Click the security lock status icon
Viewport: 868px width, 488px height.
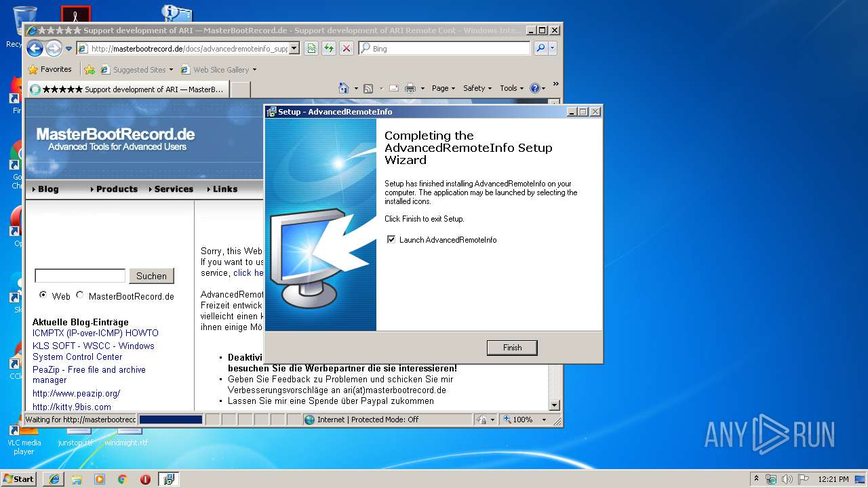(481, 420)
